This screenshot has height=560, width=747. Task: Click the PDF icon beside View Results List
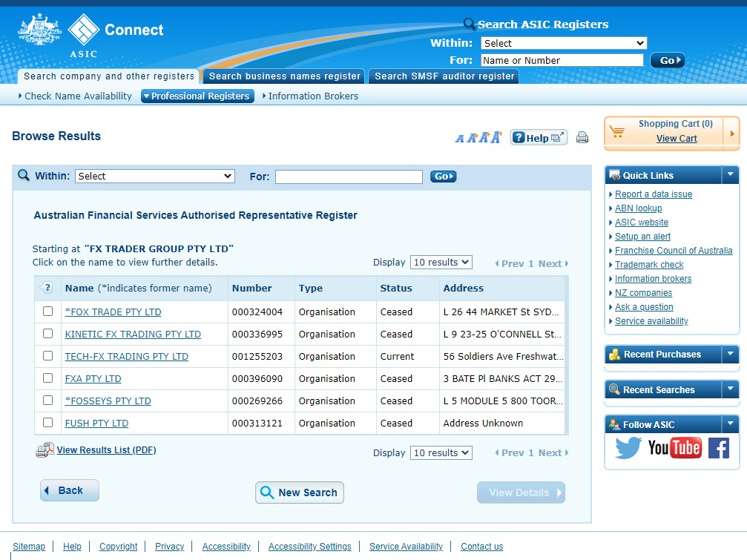[45, 450]
